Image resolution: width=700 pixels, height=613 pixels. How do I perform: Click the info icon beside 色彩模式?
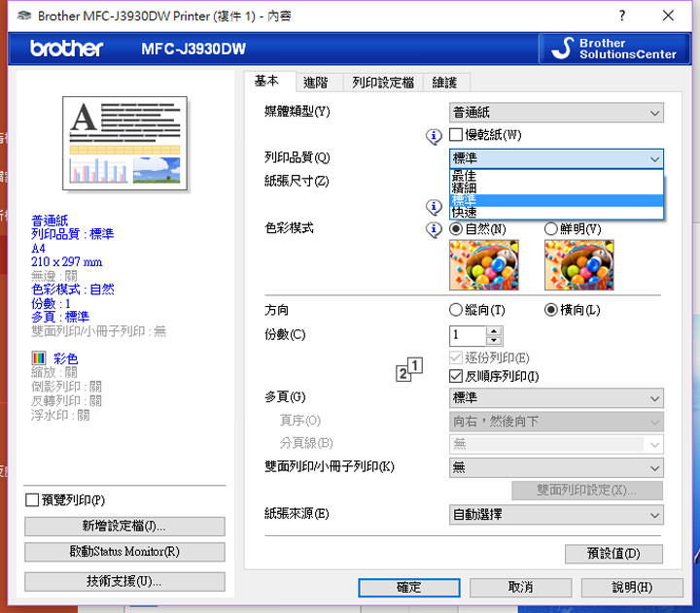[434, 229]
